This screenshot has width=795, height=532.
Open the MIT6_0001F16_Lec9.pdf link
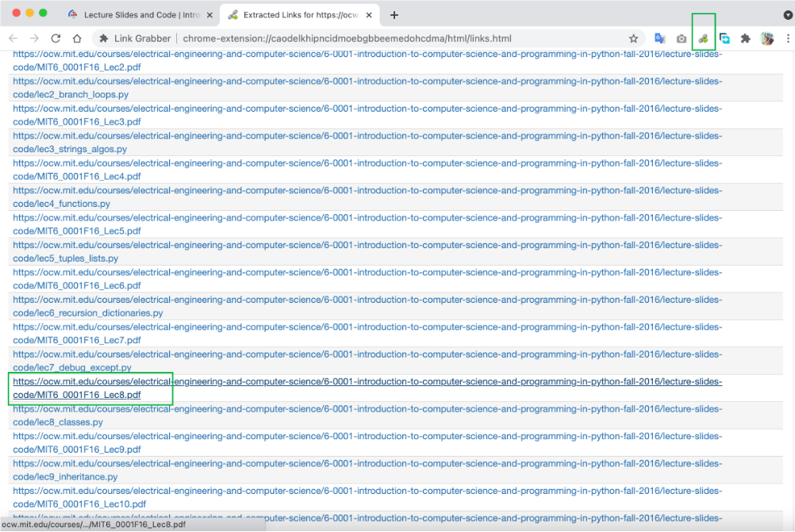click(x=367, y=443)
